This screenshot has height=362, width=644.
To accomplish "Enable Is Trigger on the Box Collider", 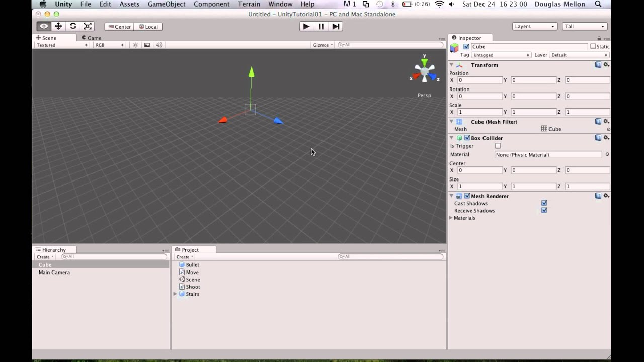I will click(498, 146).
